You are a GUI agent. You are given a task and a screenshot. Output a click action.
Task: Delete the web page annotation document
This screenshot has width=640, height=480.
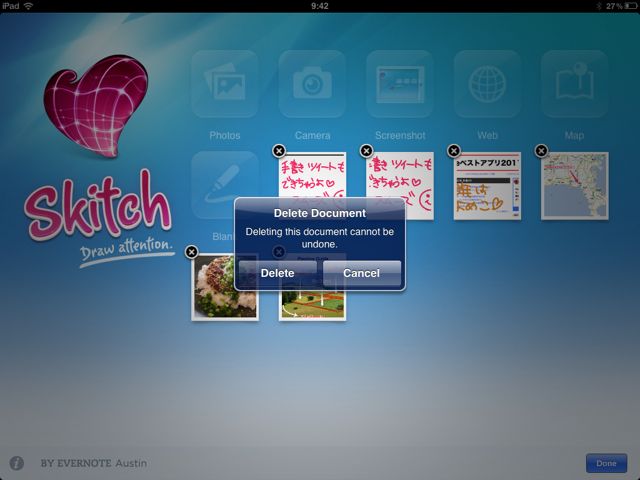coord(454,151)
